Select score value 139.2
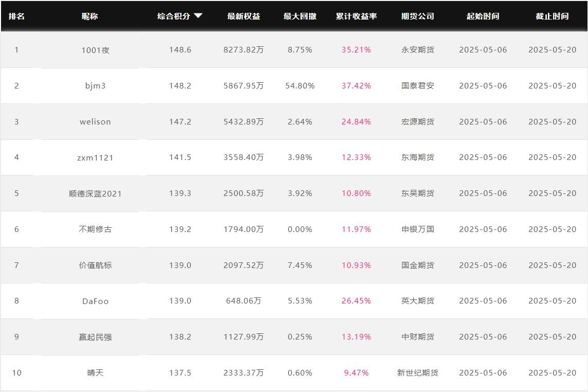 (x=180, y=229)
